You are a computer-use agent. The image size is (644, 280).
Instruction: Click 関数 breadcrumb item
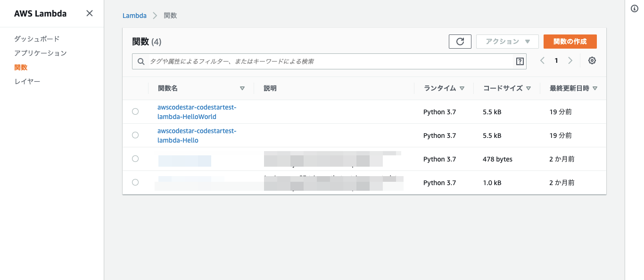point(170,16)
